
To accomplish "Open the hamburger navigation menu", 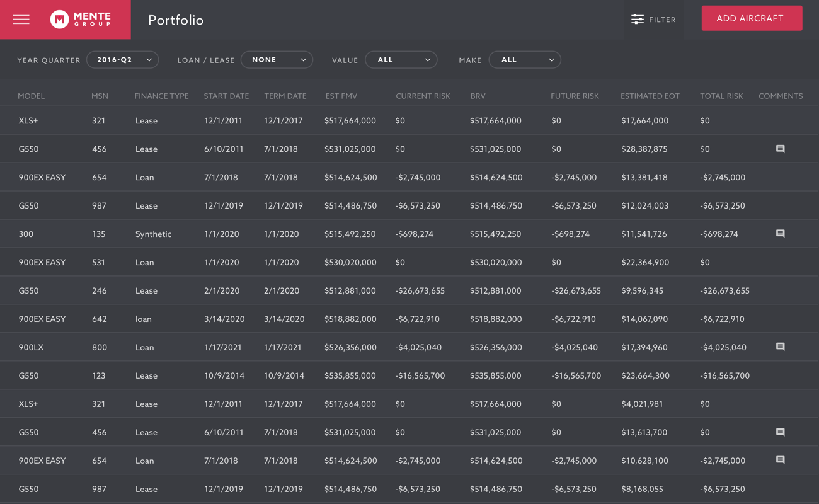I will [x=21, y=20].
